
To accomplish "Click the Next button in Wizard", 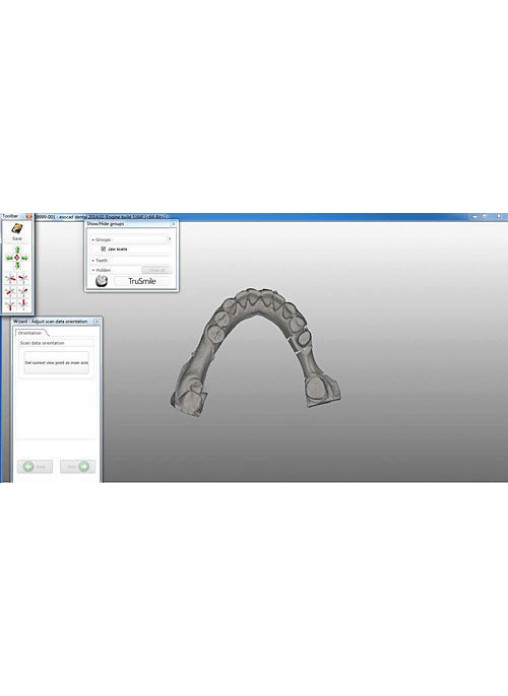I will [x=78, y=467].
